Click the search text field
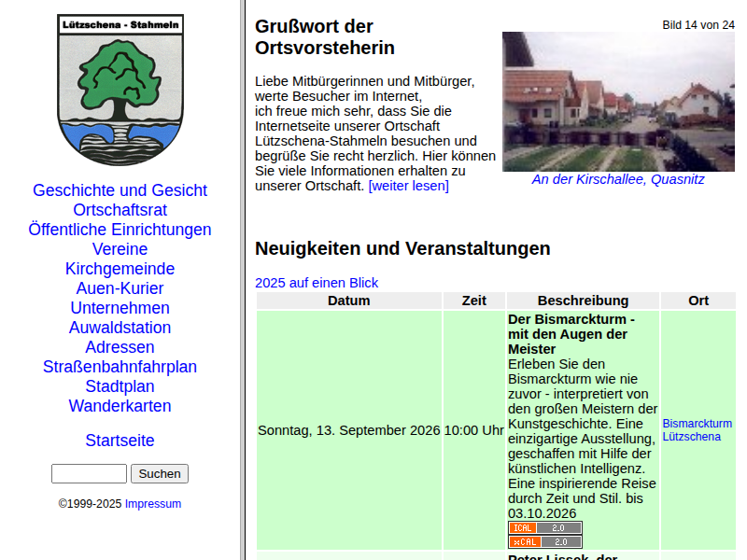The width and height of the screenshot is (747, 560). click(89, 474)
